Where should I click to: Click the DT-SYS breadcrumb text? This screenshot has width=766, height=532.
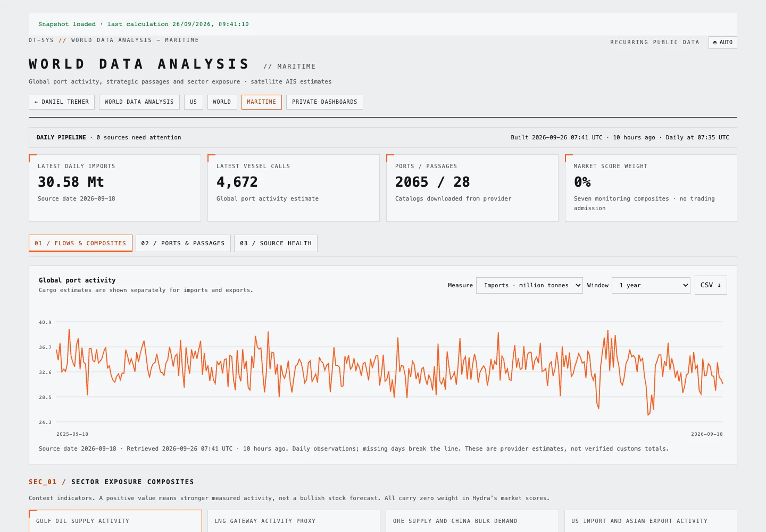[x=41, y=40]
